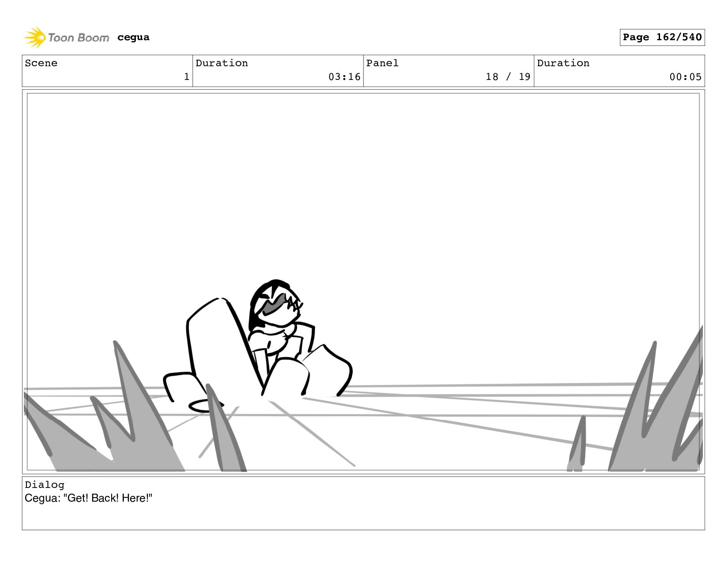The image size is (728, 563).
Task: Click the small oval near the foot
Action: pos(206,405)
